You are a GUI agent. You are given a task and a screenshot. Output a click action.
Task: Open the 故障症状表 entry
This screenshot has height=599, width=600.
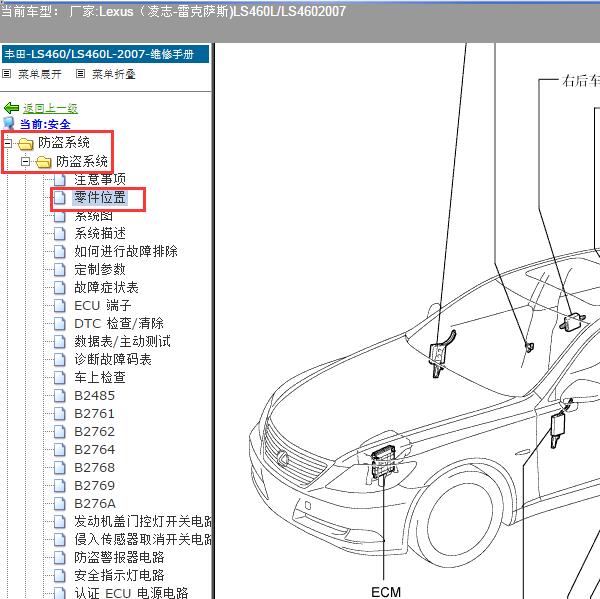coord(107,287)
